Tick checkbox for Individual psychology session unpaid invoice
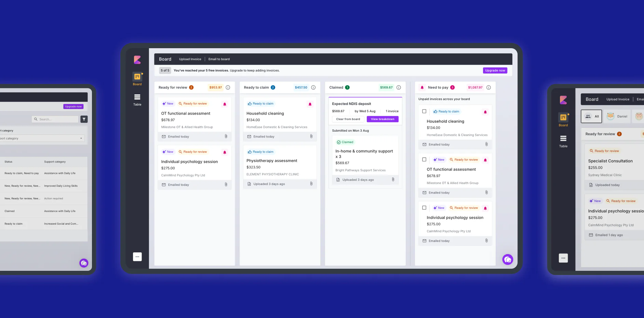 coord(424,208)
